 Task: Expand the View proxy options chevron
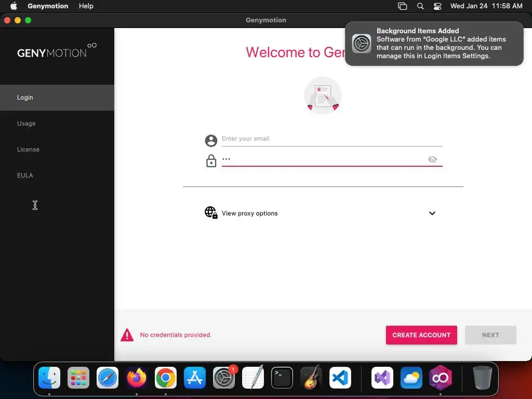pos(432,214)
